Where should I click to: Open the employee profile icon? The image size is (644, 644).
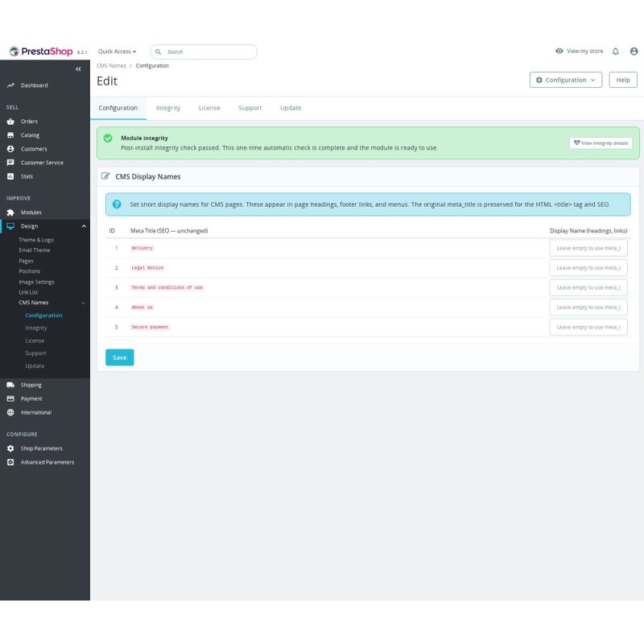pyautogui.click(x=634, y=52)
